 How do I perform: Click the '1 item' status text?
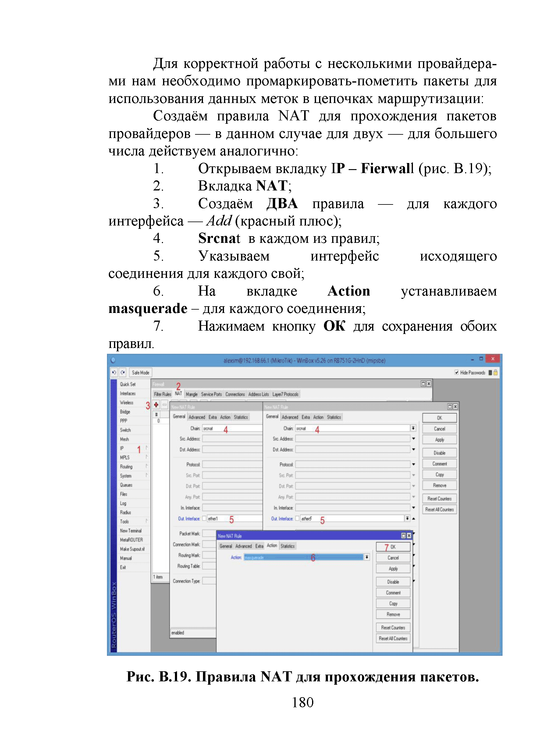point(158,577)
